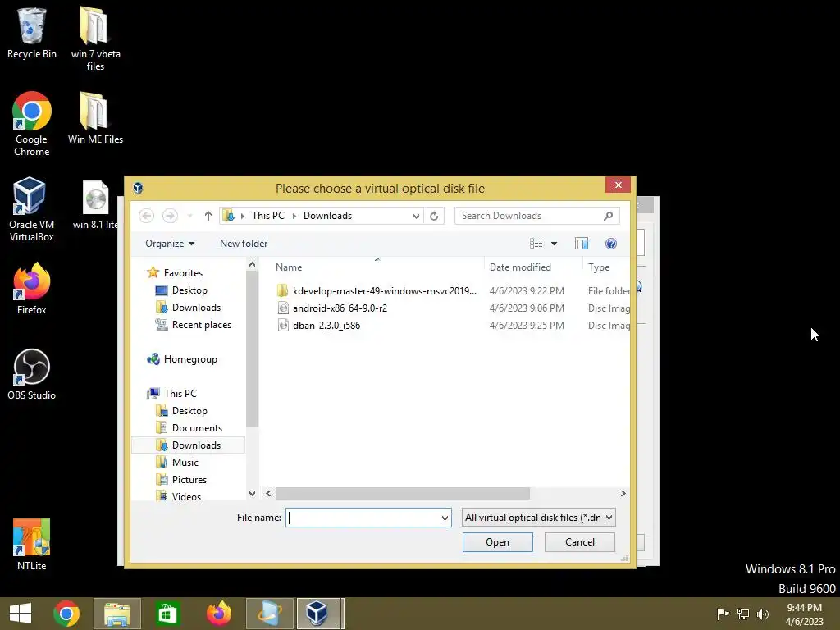This screenshot has width=840, height=630.
Task: Open the Windows Store taskbar icon
Action: click(167, 614)
